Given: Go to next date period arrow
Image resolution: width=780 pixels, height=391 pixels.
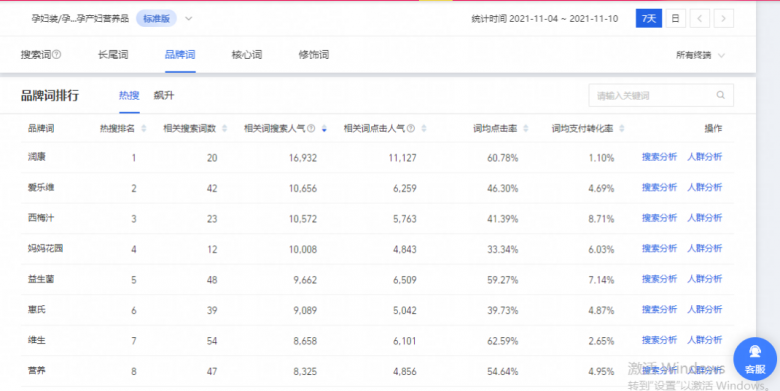Looking at the screenshot, I should (723, 18).
